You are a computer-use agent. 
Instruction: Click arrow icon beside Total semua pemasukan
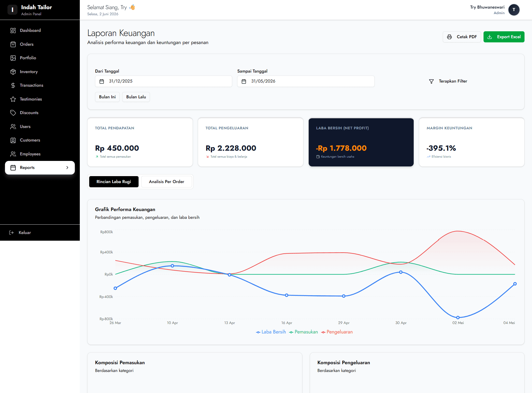tap(97, 157)
